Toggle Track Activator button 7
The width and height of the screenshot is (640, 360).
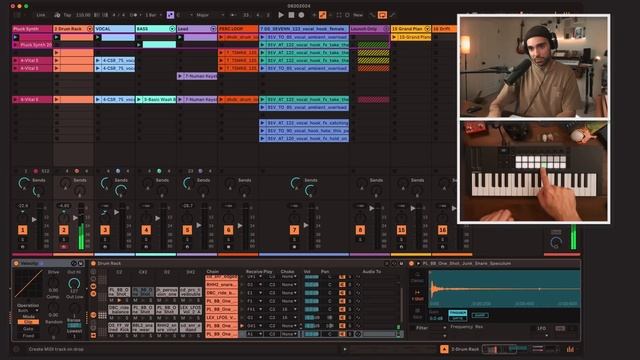(294, 230)
